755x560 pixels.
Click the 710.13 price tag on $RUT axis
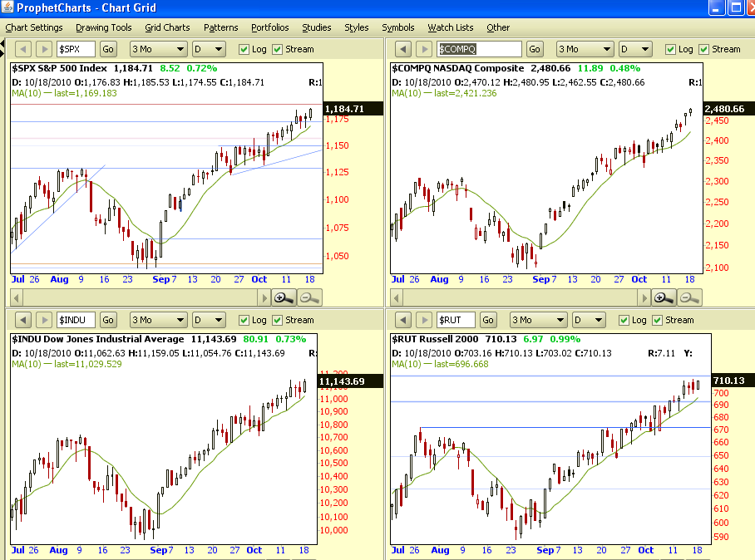[x=733, y=380]
